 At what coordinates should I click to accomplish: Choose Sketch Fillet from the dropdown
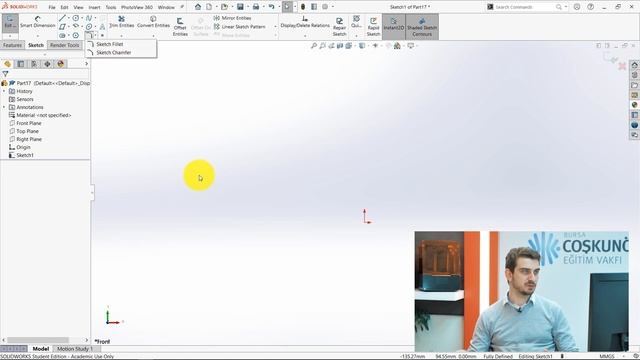(109, 44)
